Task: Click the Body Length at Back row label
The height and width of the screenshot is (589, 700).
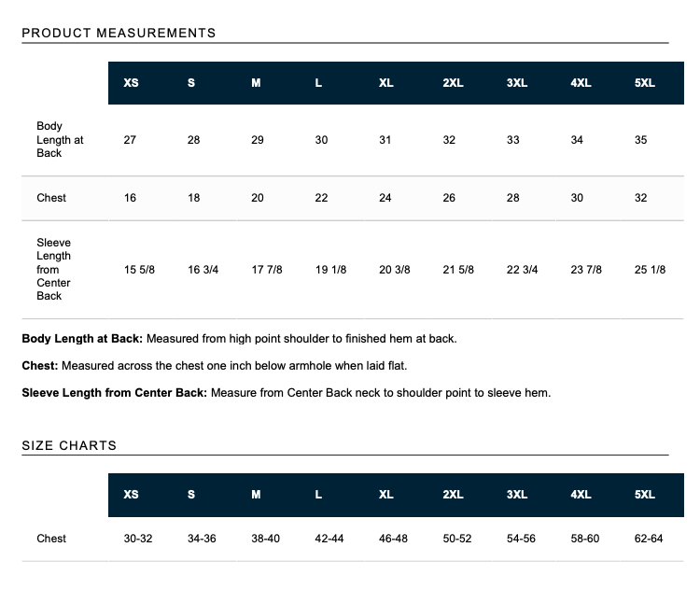Action: (60, 139)
